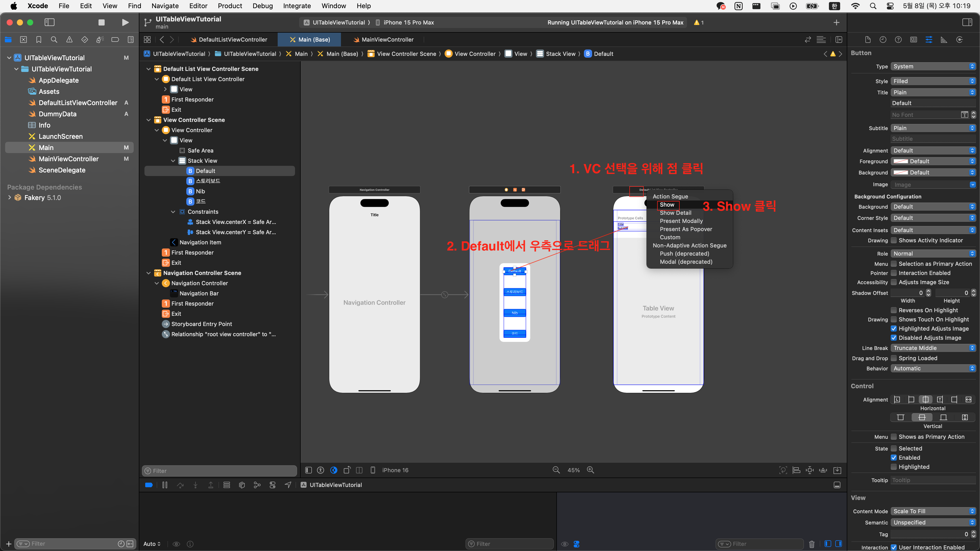Toggle the navigator sidebar icon

(50, 22)
